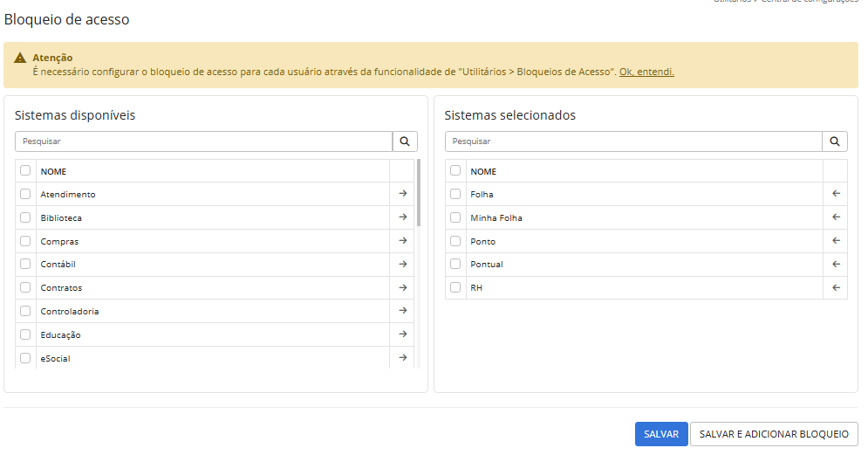Check the Compras checkbox

tap(25, 241)
